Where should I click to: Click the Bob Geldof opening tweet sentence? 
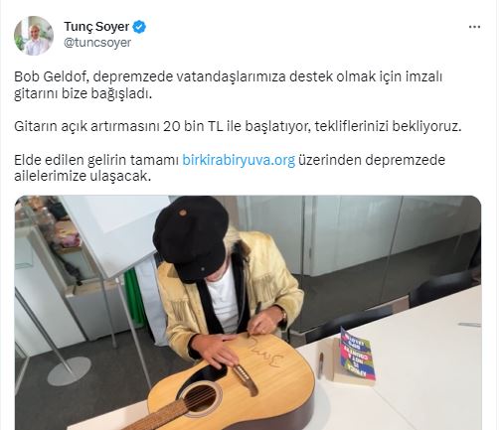pos(229,85)
